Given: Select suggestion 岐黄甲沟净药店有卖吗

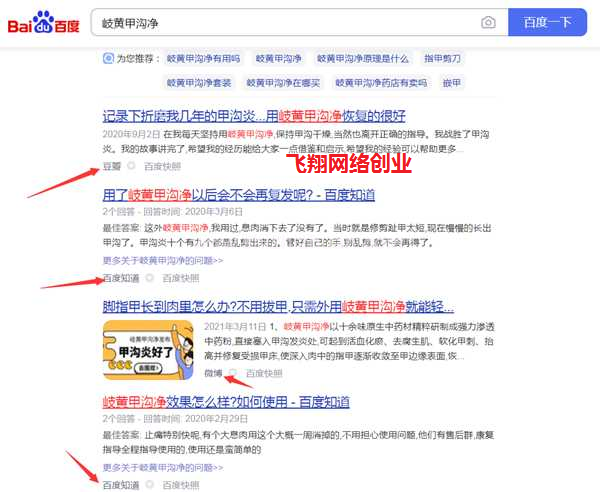Looking at the screenshot, I should 381,83.
